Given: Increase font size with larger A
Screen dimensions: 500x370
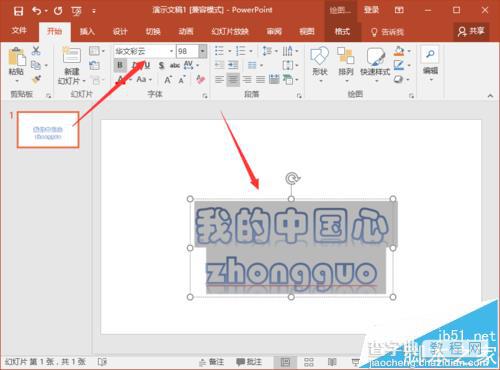Looking at the screenshot, I should 168,80.
